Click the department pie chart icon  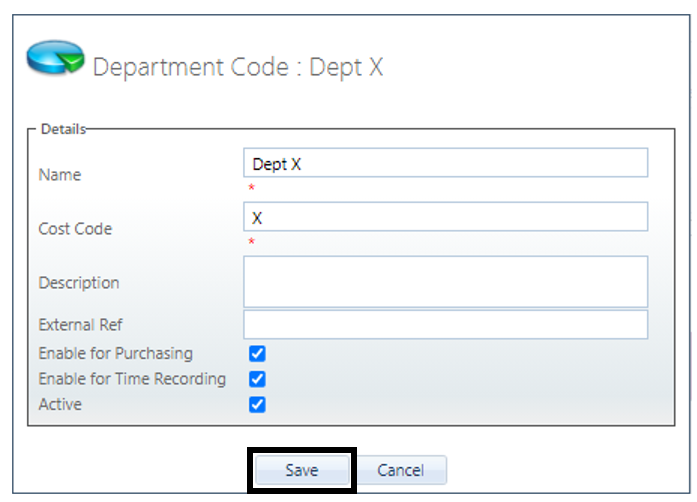tap(55, 57)
